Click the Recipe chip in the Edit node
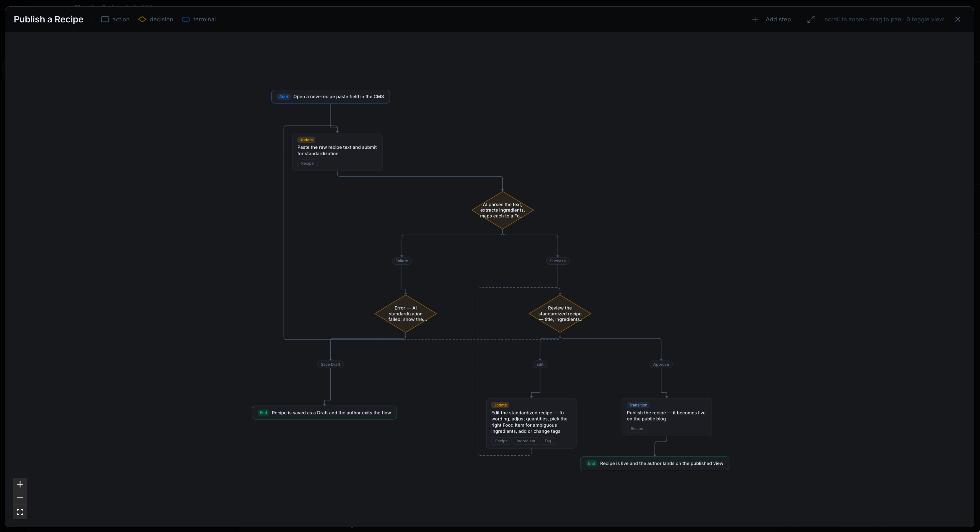 501,441
